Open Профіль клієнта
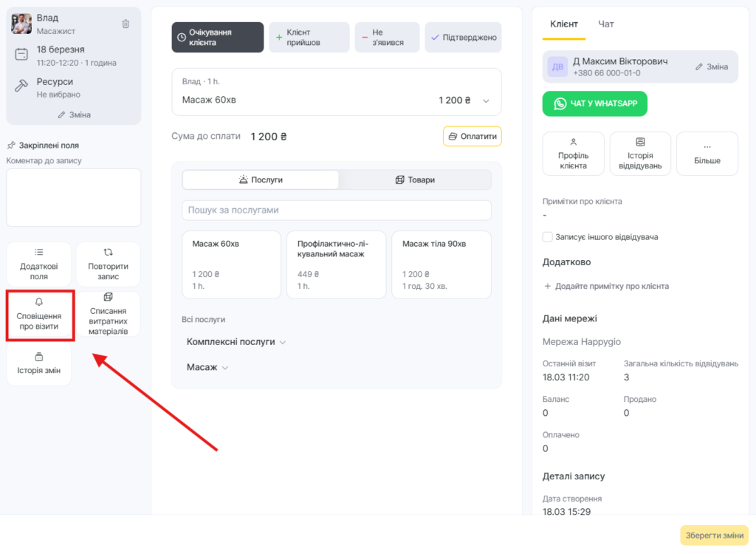 point(573,154)
